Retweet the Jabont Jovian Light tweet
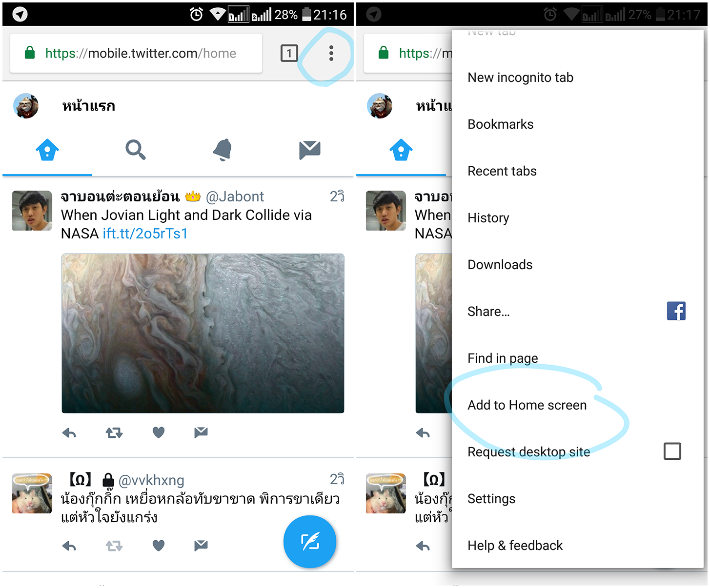 114,432
